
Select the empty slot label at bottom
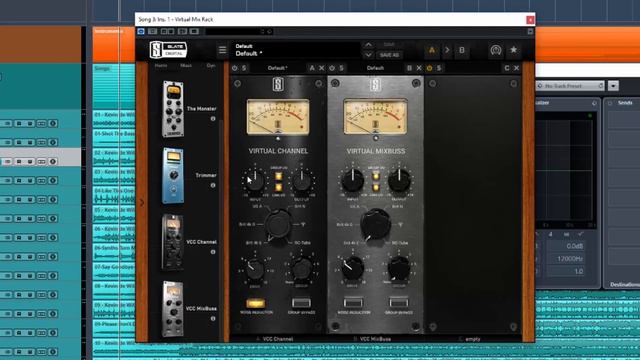(x=470, y=339)
